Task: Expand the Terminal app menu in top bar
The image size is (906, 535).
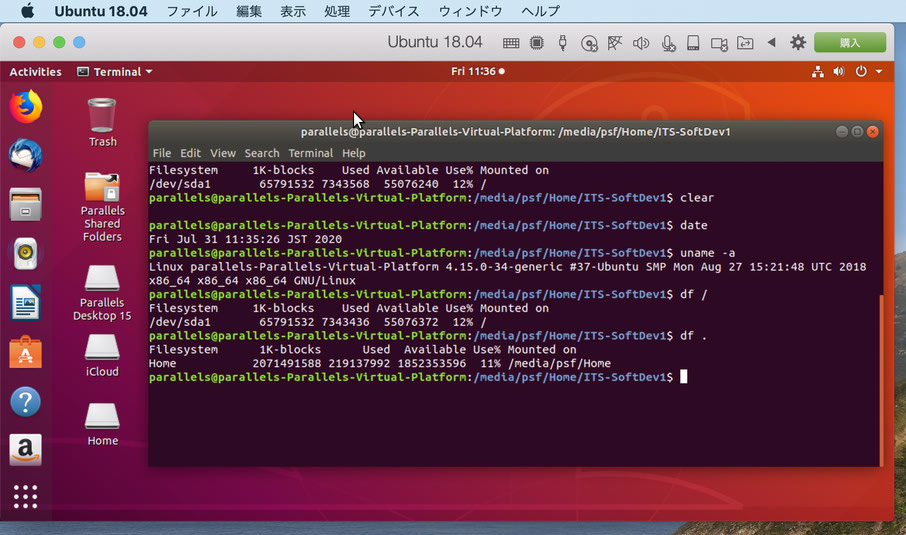Action: pyautogui.click(x=115, y=72)
